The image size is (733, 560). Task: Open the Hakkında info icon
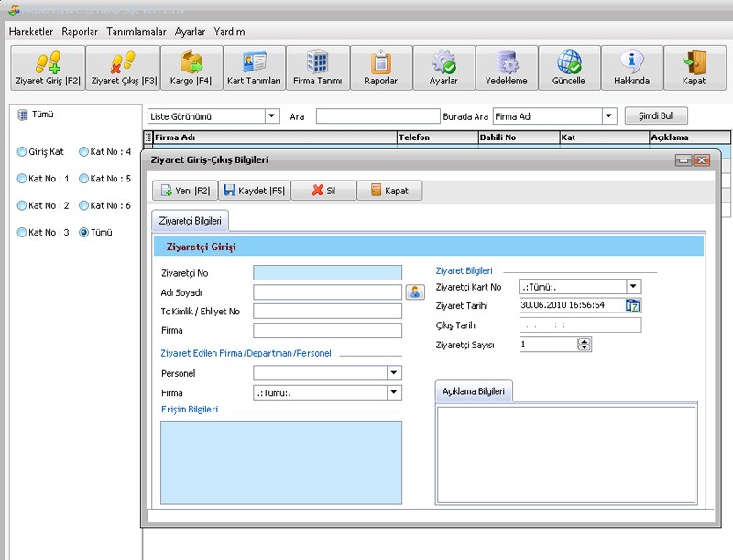(631, 68)
